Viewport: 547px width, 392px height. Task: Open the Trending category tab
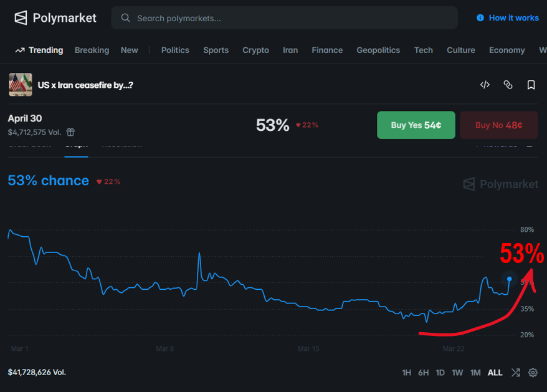tap(39, 50)
